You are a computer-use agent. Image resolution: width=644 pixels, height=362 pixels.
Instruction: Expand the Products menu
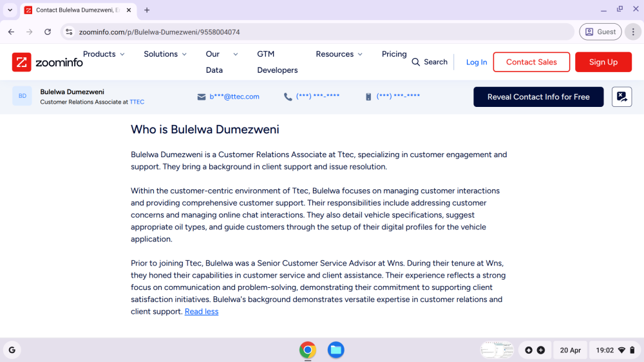pyautogui.click(x=104, y=54)
